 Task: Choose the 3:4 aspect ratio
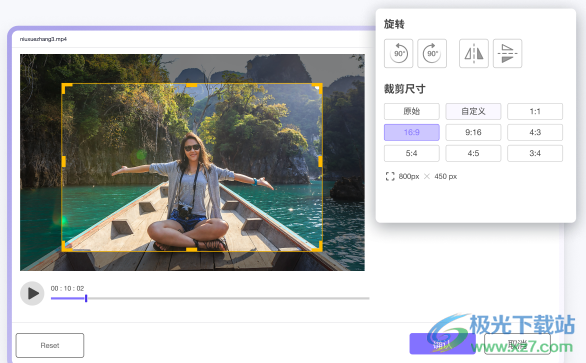[535, 153]
